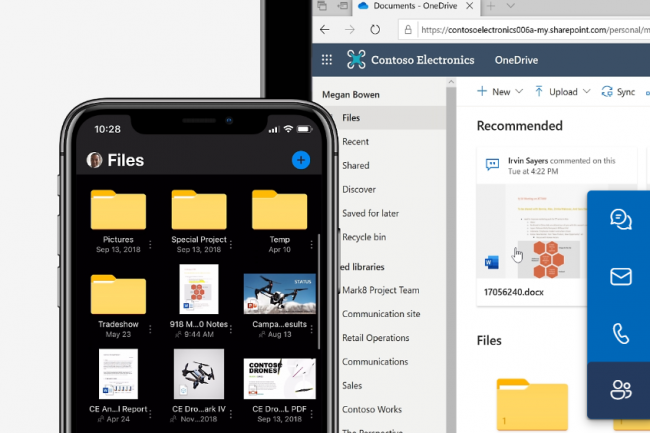Click the people icon in blue panel
650x433 pixels.
621,389
